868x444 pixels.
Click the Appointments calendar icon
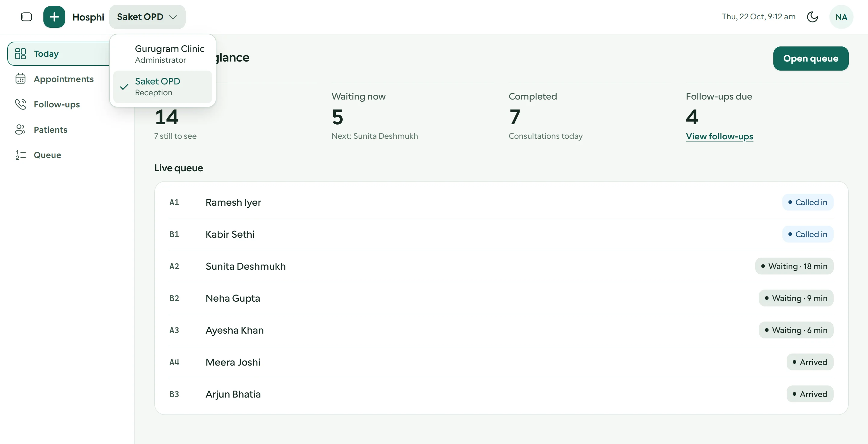(x=20, y=79)
